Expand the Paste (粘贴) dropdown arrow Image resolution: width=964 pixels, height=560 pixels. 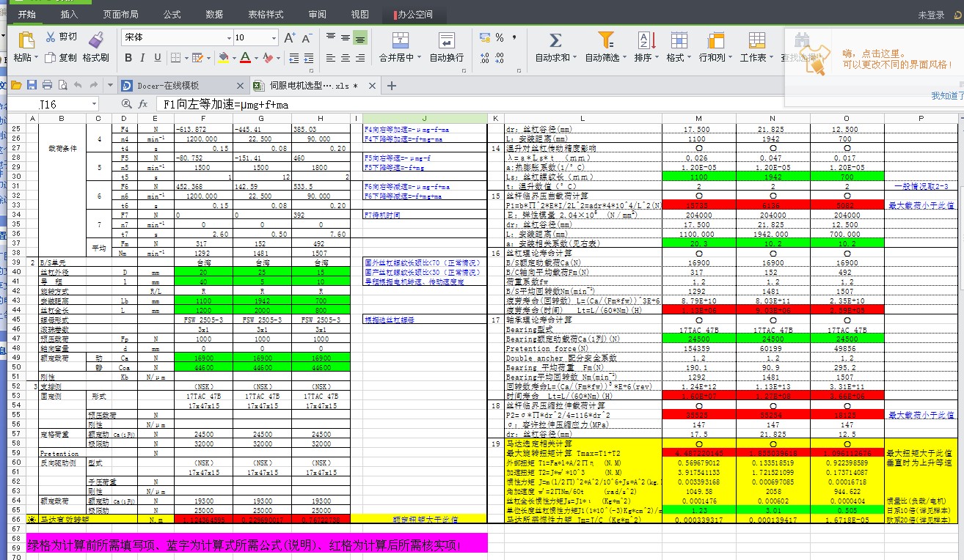(x=37, y=58)
